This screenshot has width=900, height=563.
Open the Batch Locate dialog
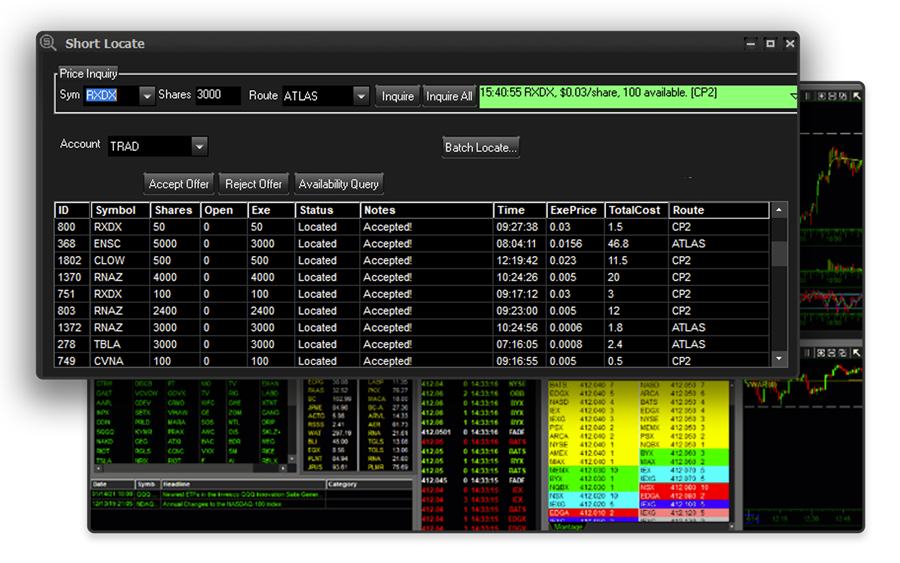[x=481, y=147]
